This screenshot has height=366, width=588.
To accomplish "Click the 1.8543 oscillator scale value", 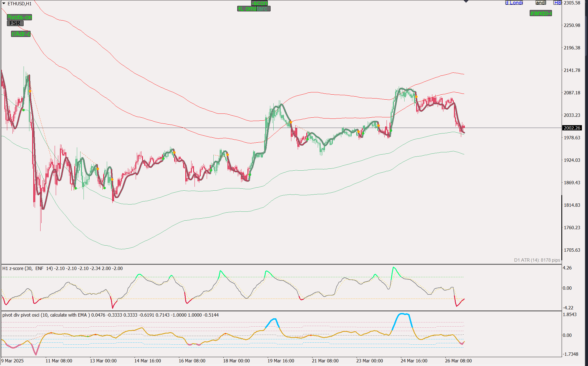I will [569, 314].
